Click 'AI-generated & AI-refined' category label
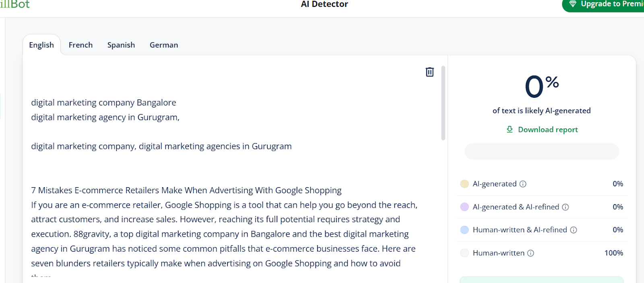 pyautogui.click(x=516, y=207)
